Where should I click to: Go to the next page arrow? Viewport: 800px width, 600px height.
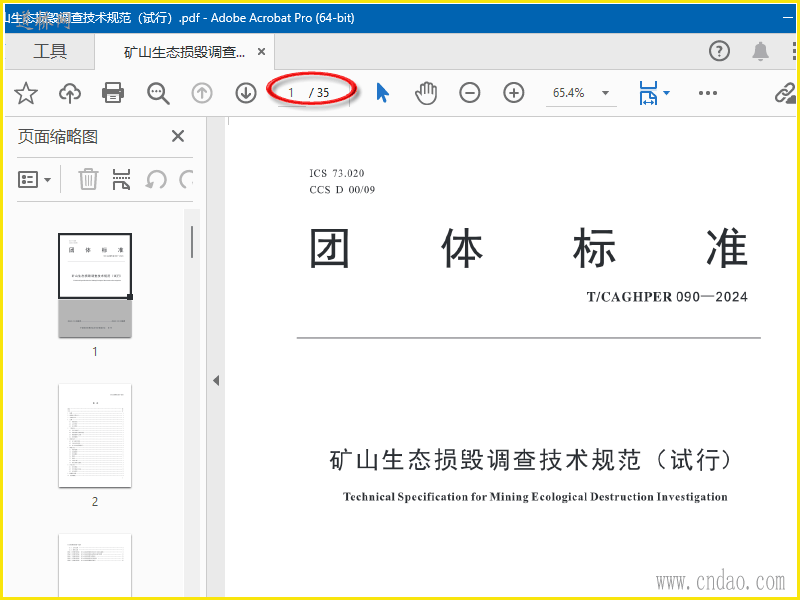coord(246,93)
